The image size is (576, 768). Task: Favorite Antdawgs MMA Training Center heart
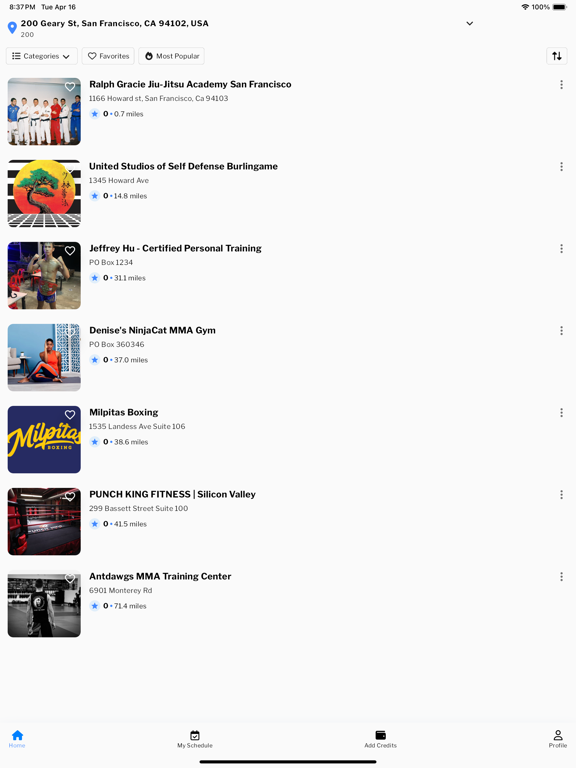click(70, 579)
